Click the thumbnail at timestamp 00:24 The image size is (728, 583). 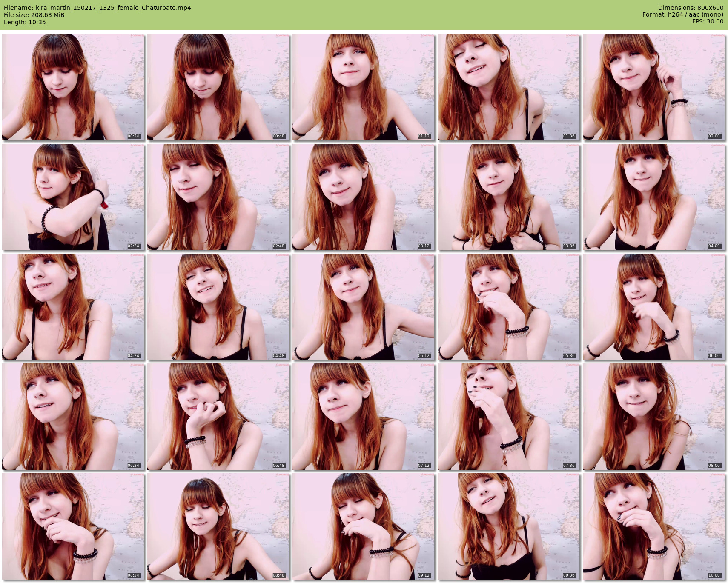pos(73,87)
